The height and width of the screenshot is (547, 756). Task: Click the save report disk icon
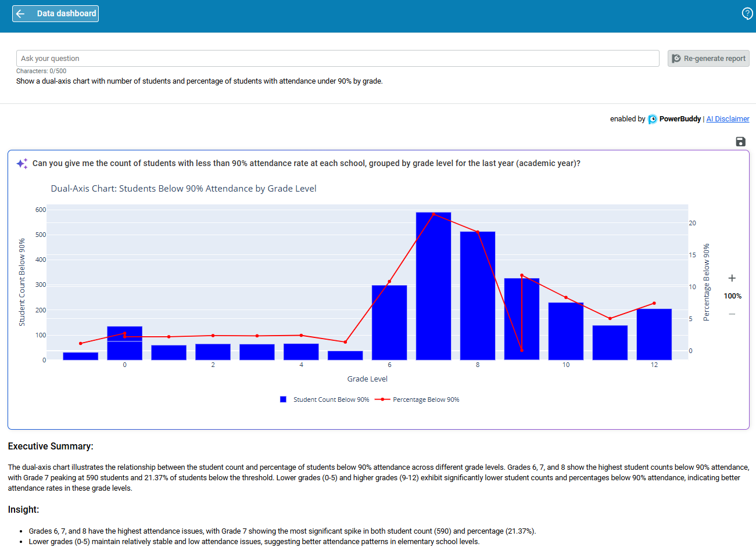click(740, 142)
